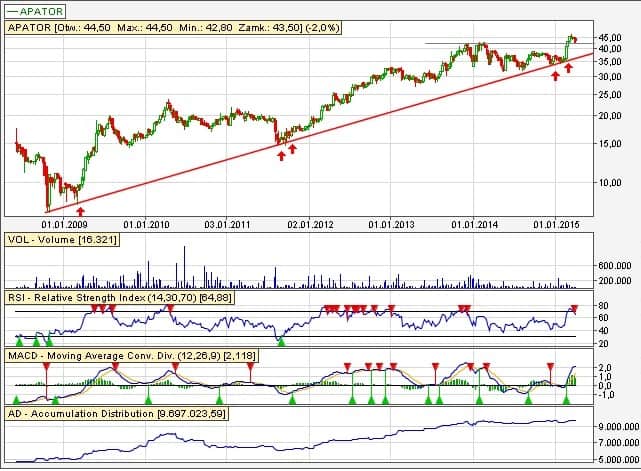The height and width of the screenshot is (471, 641).
Task: Click the APATOR price info header
Action: [x=174, y=28]
